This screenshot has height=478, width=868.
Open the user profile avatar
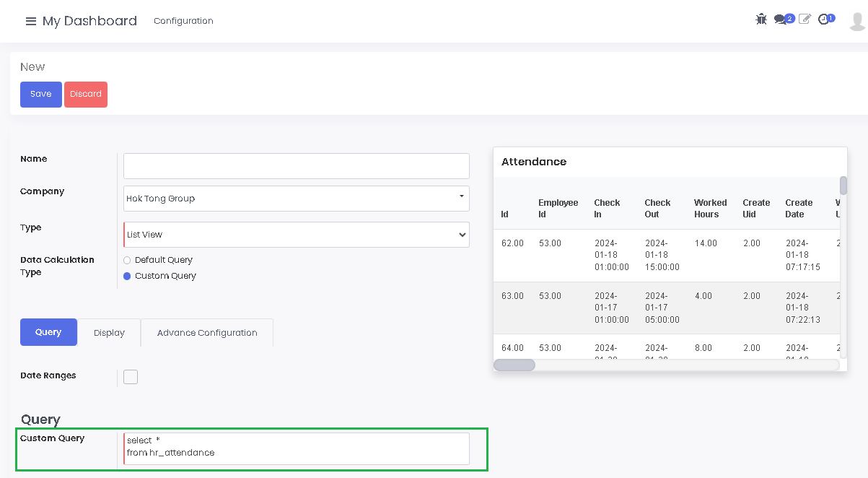coord(856,21)
